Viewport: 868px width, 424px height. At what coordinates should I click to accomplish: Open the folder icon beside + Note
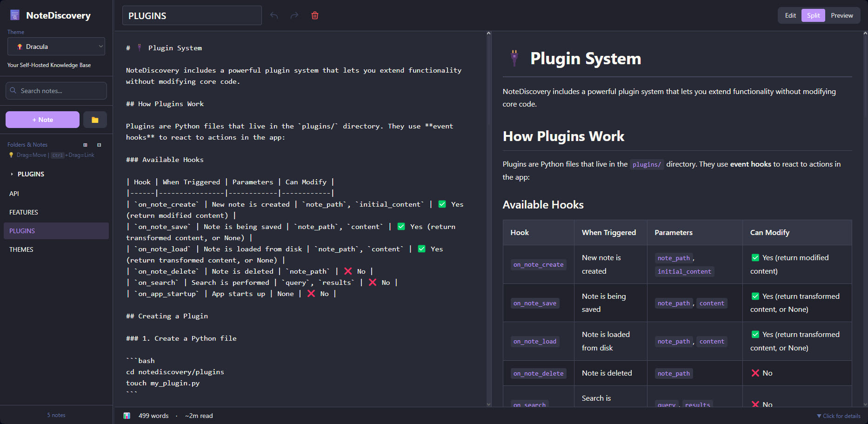(94, 120)
